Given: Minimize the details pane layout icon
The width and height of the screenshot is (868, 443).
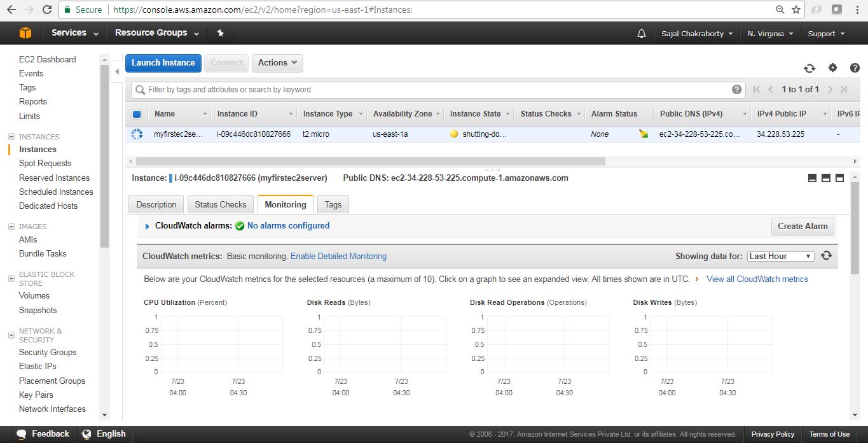Looking at the screenshot, I should 812,178.
